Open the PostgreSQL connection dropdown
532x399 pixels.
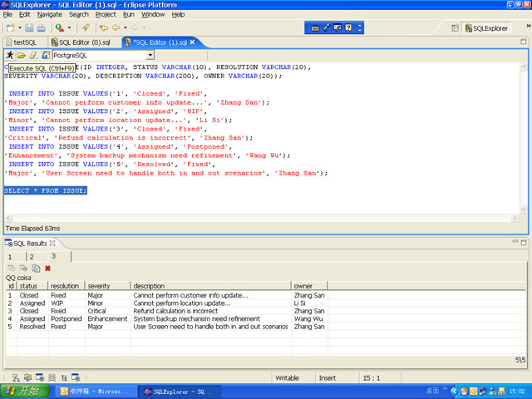click(150, 56)
